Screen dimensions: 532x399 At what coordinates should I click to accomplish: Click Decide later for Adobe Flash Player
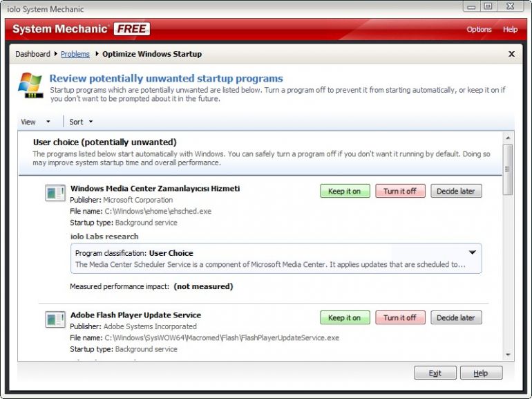(456, 318)
